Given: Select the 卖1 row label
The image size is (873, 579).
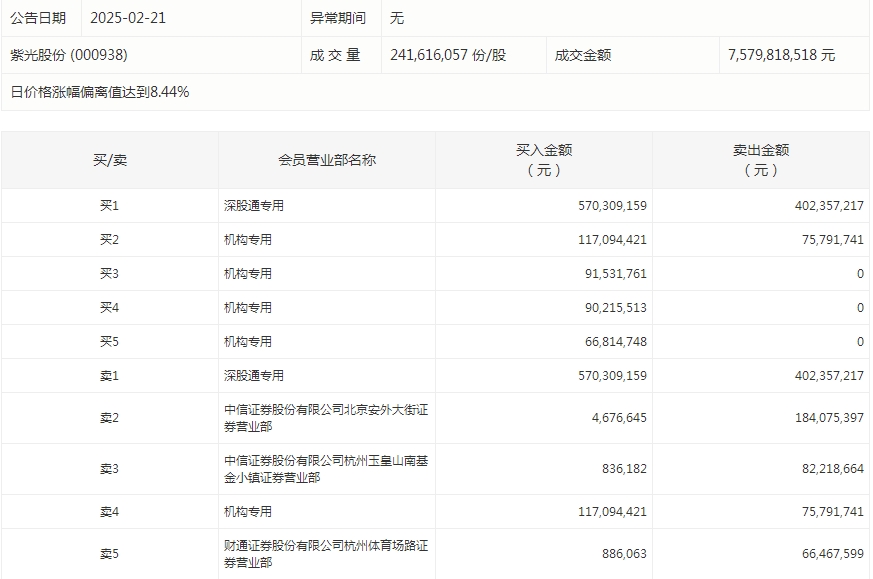Looking at the screenshot, I should (x=110, y=376).
